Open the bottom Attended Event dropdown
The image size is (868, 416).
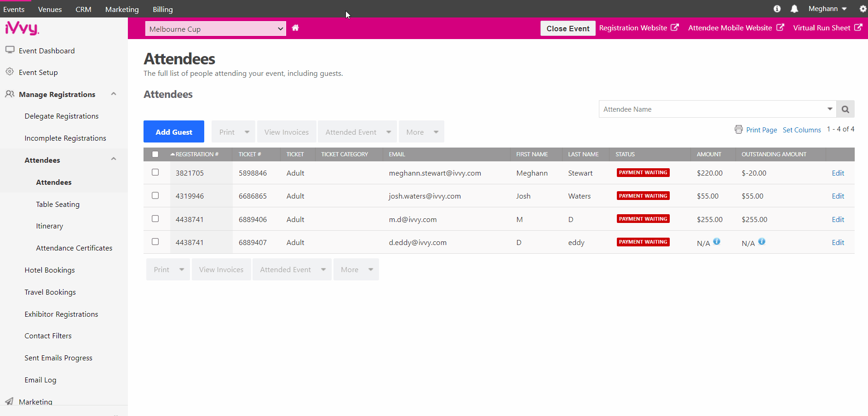click(292, 269)
